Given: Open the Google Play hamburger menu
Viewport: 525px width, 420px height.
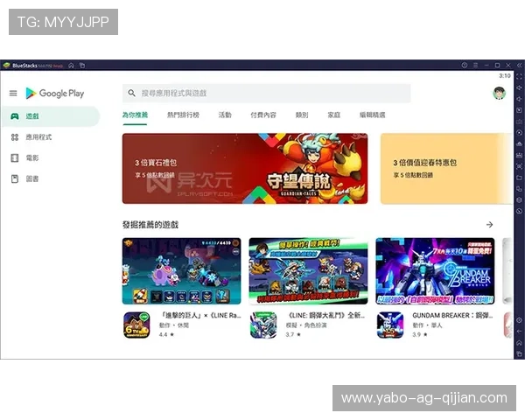Looking at the screenshot, I should 13,93.
